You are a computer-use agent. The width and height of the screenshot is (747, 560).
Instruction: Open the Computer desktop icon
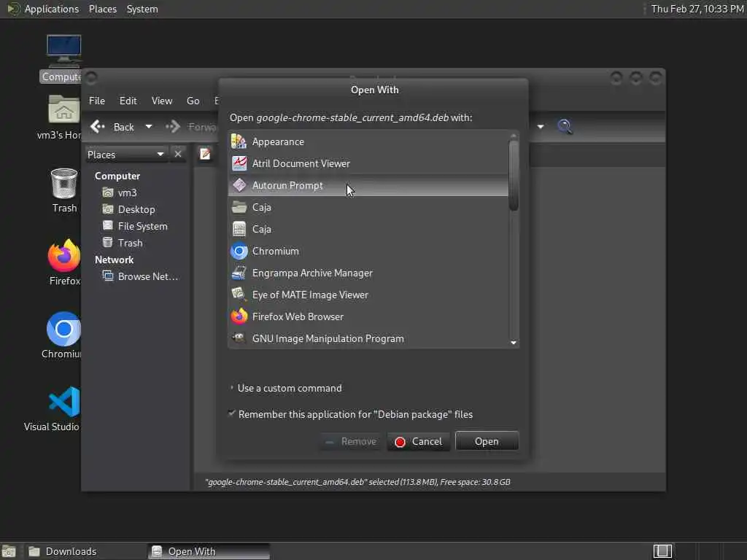(x=63, y=51)
